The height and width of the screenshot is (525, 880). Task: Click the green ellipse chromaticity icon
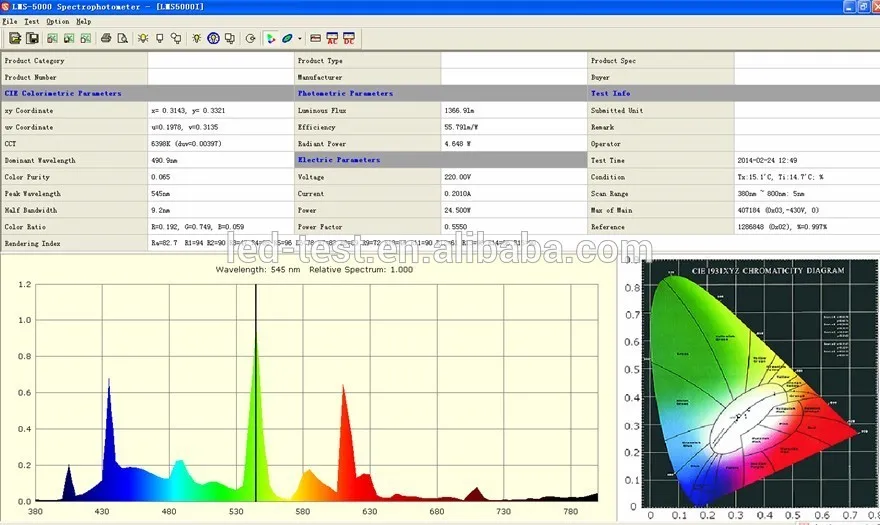point(287,39)
